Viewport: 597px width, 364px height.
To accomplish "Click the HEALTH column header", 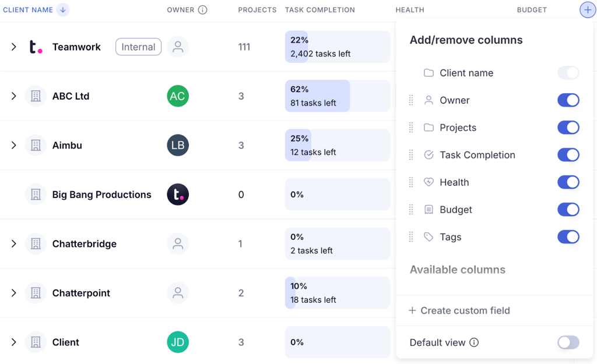I will [x=410, y=9].
